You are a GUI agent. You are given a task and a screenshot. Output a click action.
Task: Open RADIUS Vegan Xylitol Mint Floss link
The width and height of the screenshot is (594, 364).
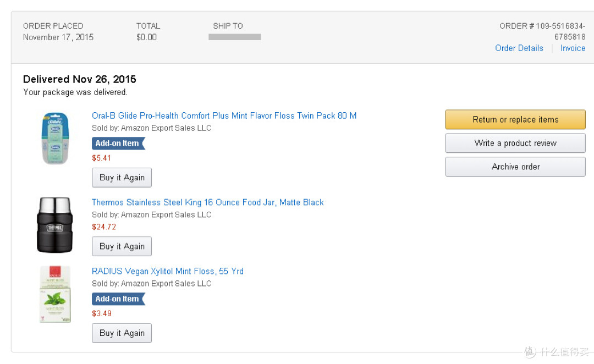tap(167, 271)
